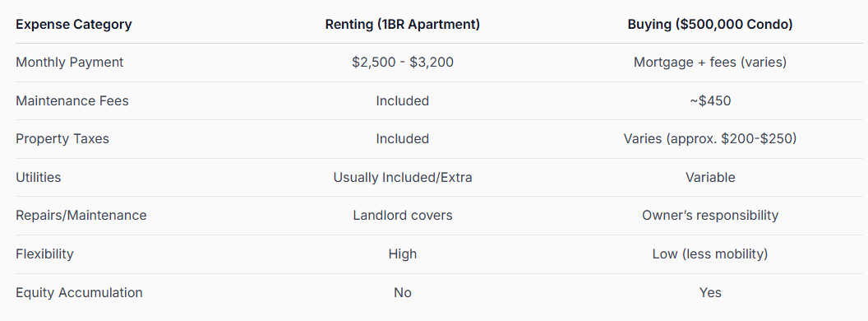The image size is (868, 321).
Task: Click the Buying ($500,000 Condo) header
Action: tap(709, 25)
